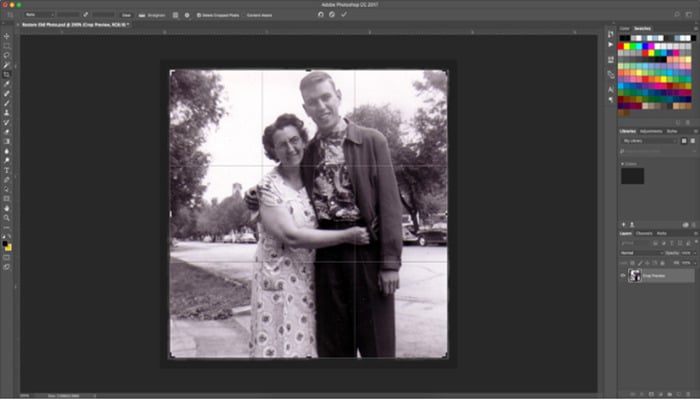Change screen mode at toolbar bottom

click(x=7, y=267)
